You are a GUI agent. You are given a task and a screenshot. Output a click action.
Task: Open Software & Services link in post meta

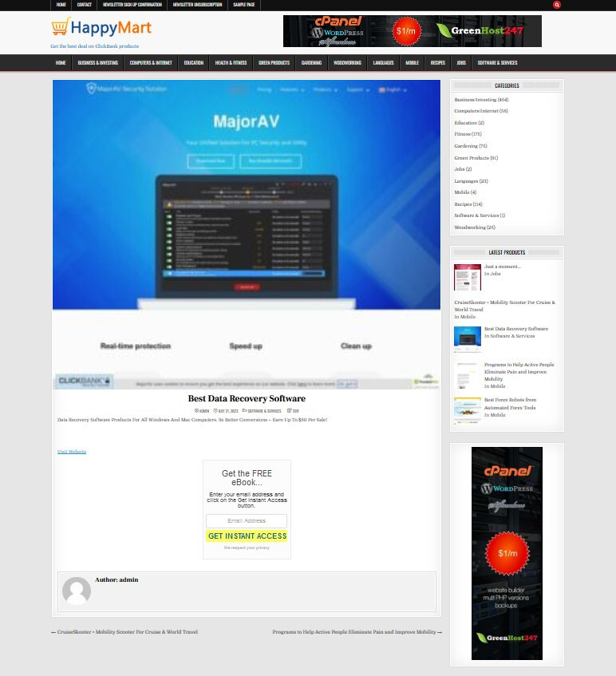264,411
